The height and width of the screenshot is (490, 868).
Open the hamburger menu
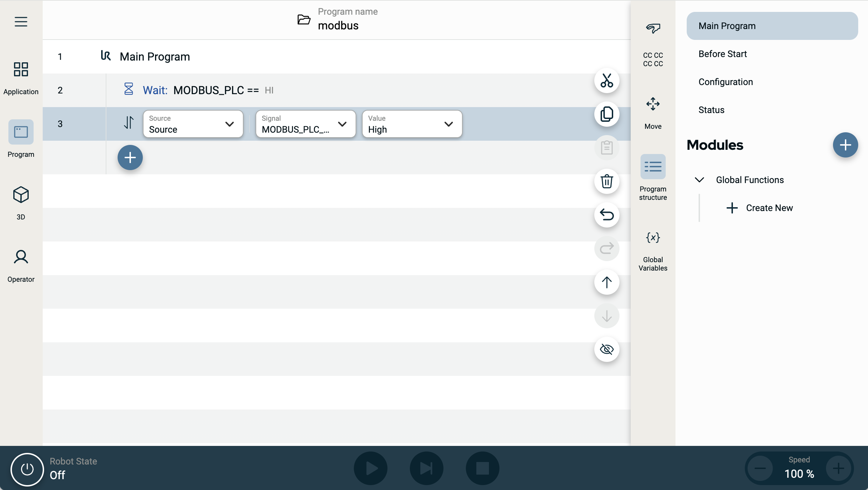point(21,22)
